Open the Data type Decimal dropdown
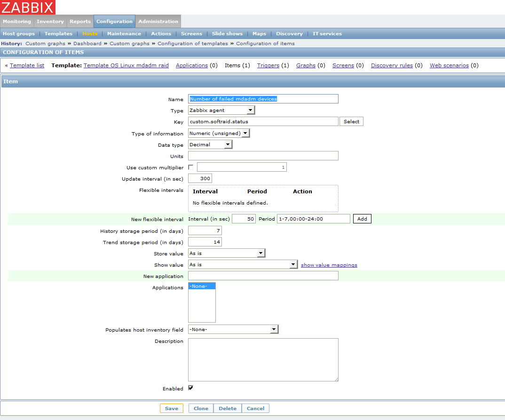 [x=210, y=144]
